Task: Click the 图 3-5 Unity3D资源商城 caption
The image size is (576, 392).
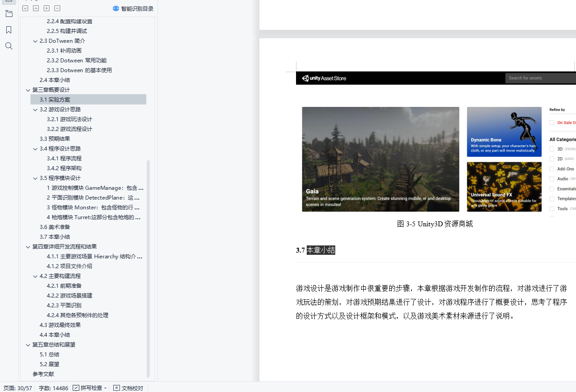Action: pyautogui.click(x=435, y=224)
